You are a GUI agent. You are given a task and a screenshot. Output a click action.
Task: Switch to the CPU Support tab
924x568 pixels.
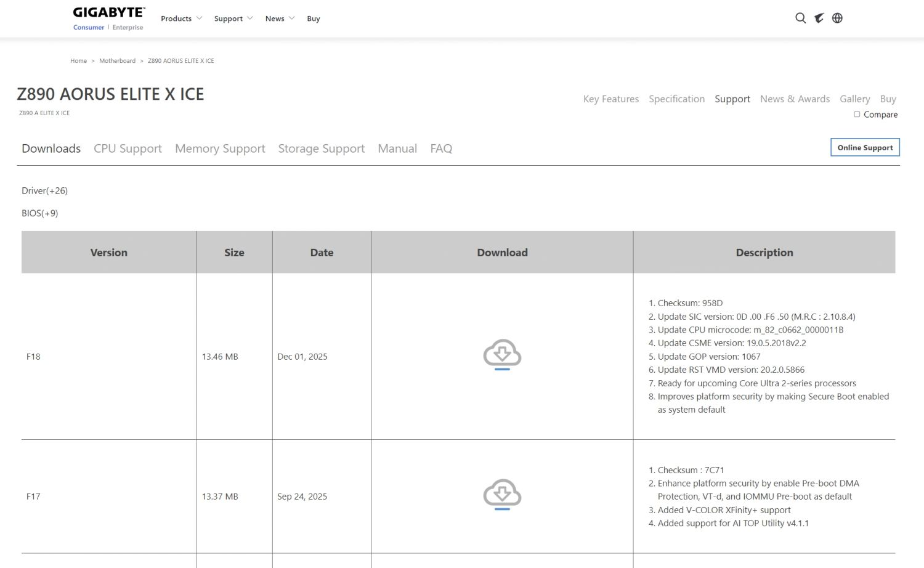pyautogui.click(x=128, y=148)
